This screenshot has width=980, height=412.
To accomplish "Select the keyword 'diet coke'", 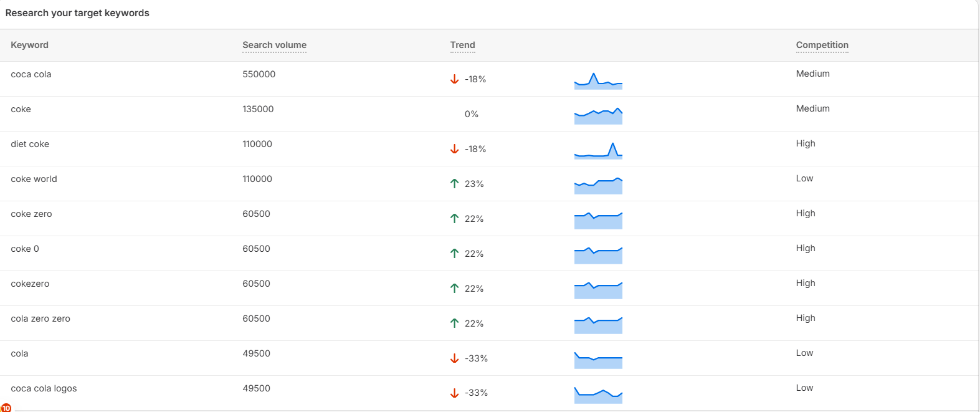I will click(x=30, y=144).
